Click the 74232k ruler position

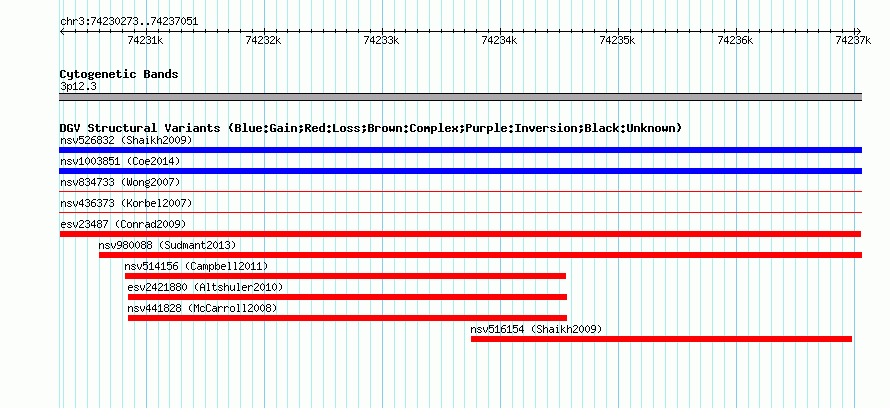coord(263,40)
